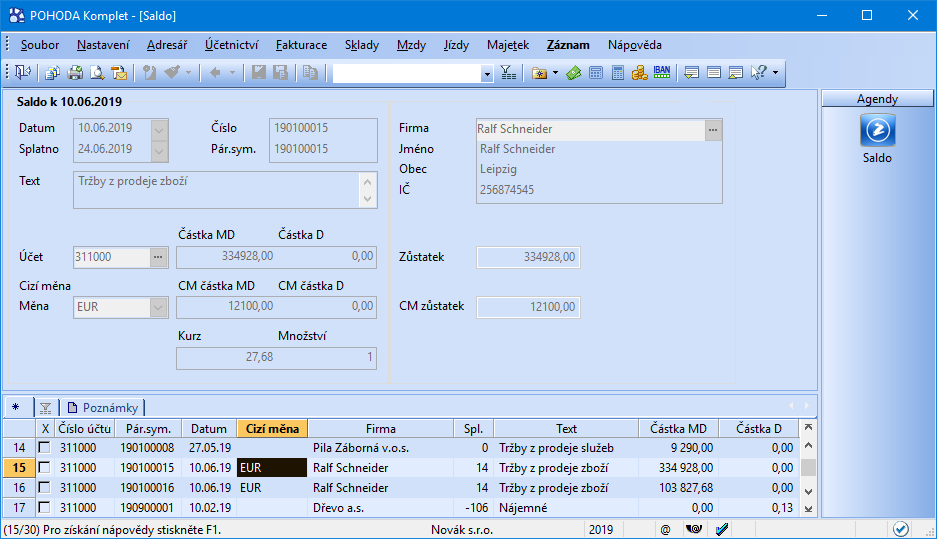937x539 pixels.
Task: Click Nájemné cell in row 17
Action: (x=567, y=507)
